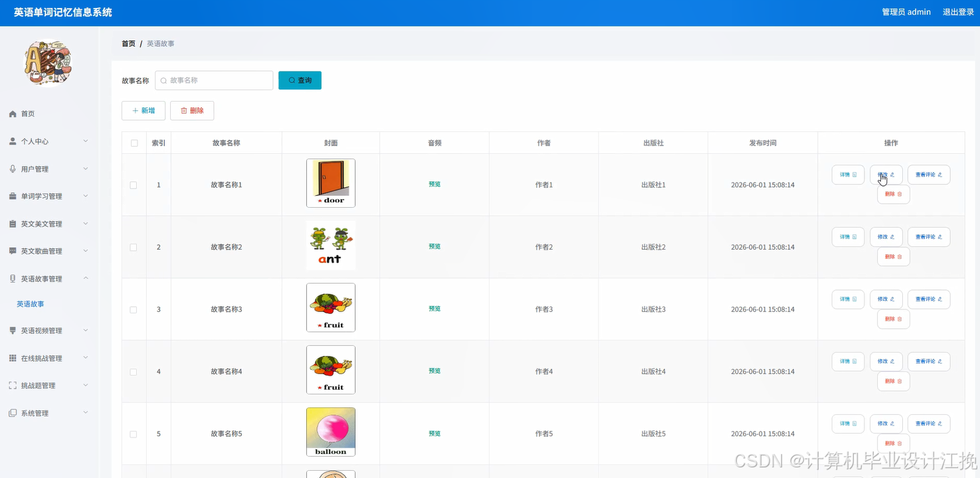Select the 英语故事 submenu item

[x=31, y=304]
